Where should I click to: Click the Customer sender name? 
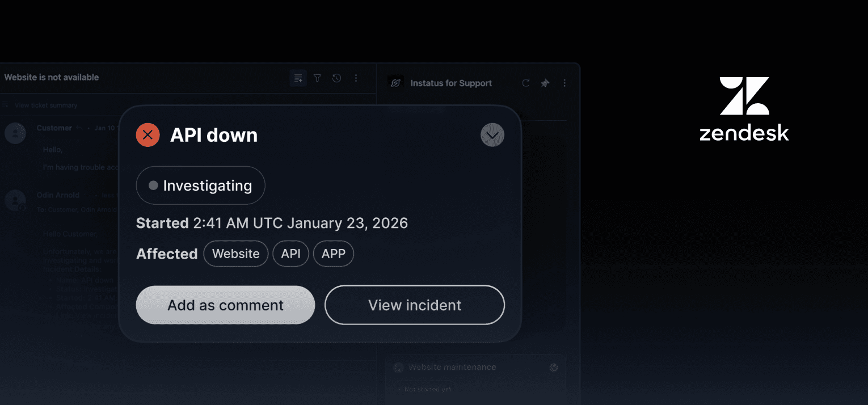click(54, 128)
